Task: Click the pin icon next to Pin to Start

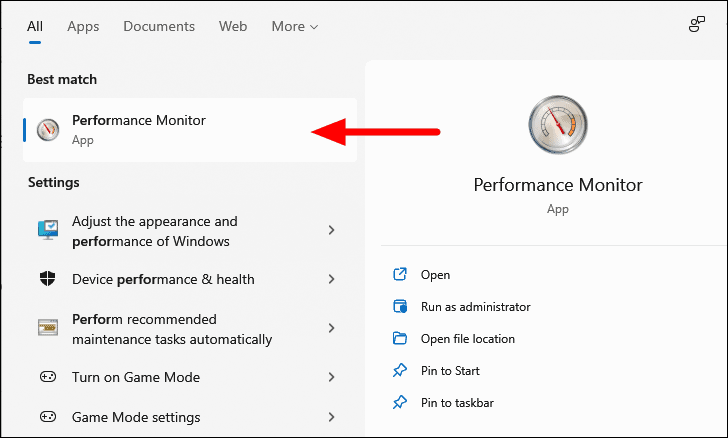Action: (400, 370)
